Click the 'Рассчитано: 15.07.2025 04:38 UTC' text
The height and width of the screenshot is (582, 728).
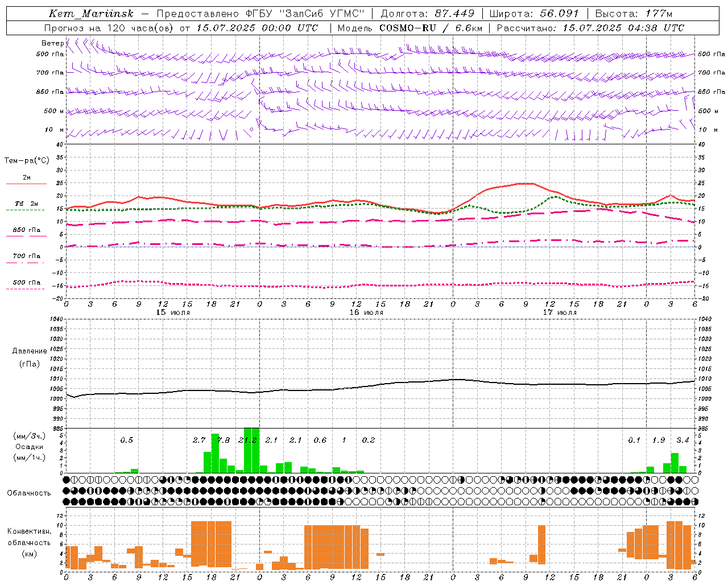[x=590, y=28]
